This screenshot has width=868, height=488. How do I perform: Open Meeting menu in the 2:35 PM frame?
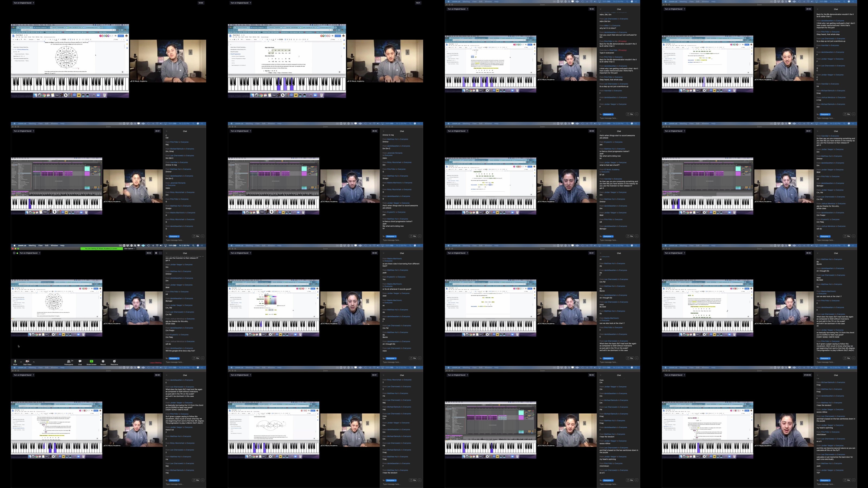coord(32,246)
